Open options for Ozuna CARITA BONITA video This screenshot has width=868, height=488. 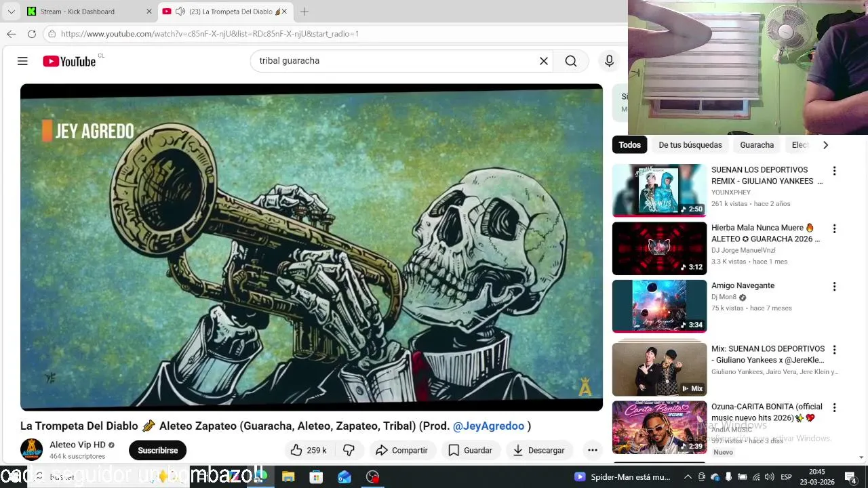coord(834,408)
